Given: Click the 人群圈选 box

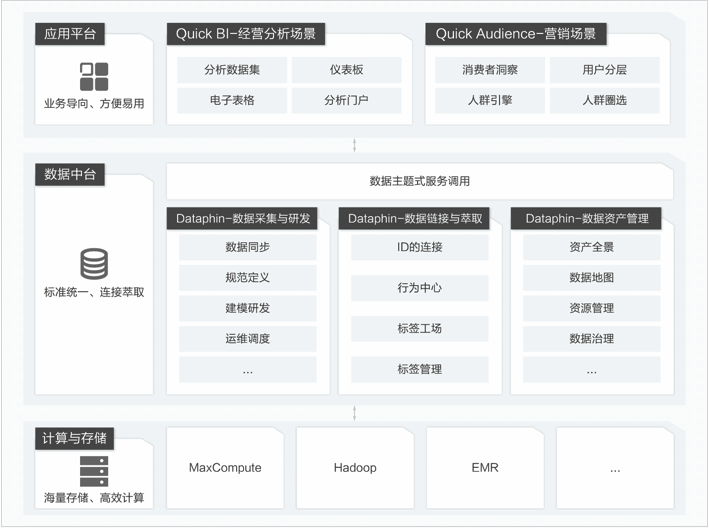Looking at the screenshot, I should (605, 100).
